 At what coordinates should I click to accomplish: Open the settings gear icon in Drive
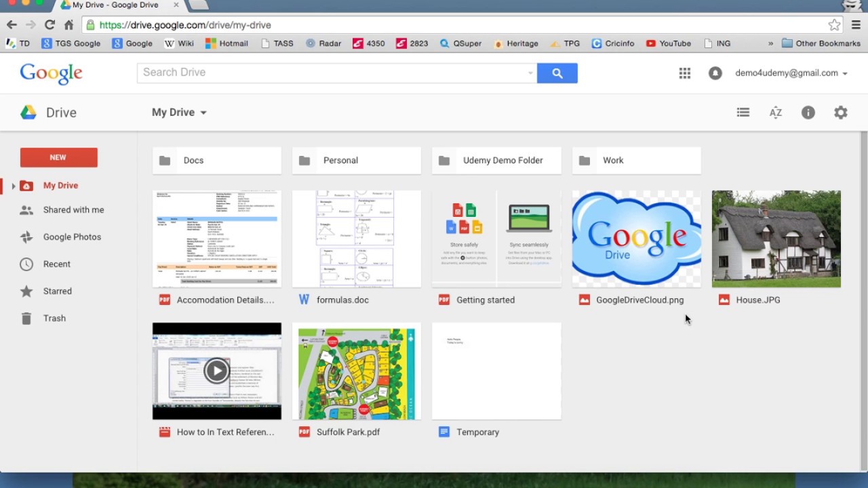pos(841,113)
